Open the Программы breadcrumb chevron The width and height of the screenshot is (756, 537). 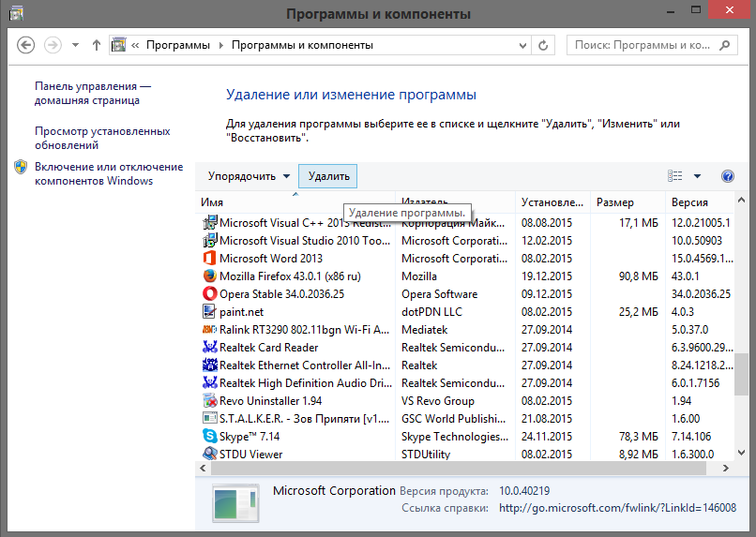[221, 45]
